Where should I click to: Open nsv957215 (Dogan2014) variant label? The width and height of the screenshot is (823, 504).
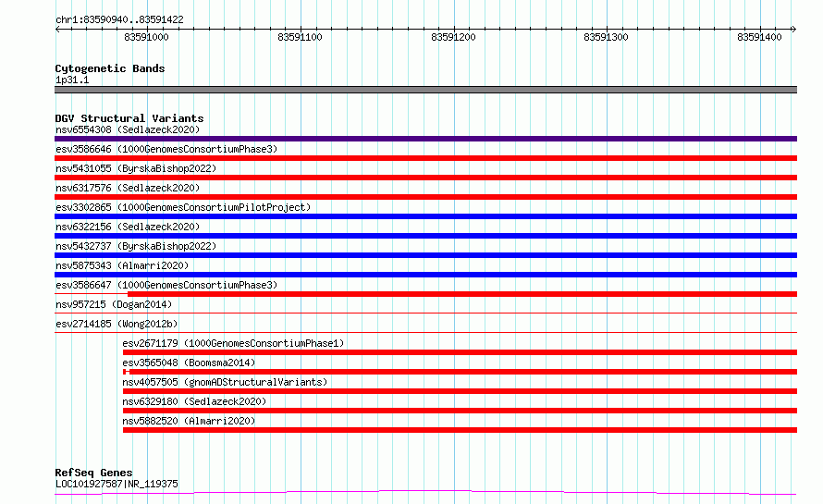coord(114,304)
